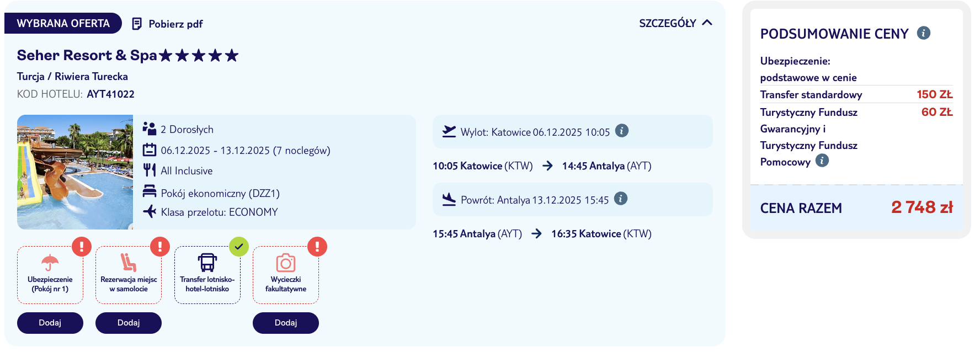Image resolution: width=980 pixels, height=352 pixels.
Task: Open the hotel pool photo thumbnail
Action: click(x=75, y=172)
